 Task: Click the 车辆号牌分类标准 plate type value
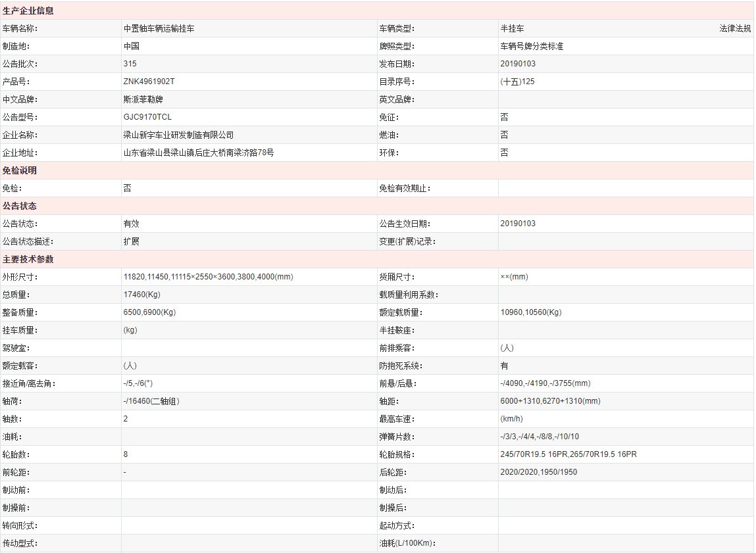(532, 47)
